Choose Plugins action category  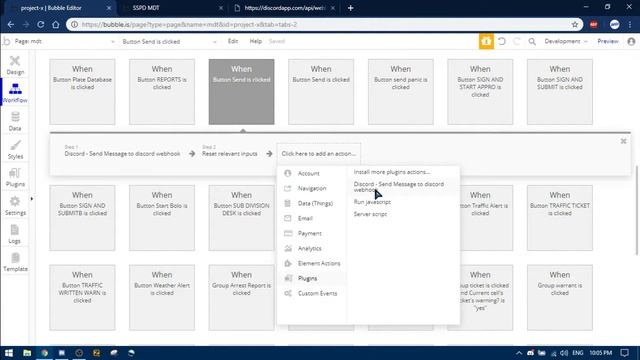click(x=311, y=278)
